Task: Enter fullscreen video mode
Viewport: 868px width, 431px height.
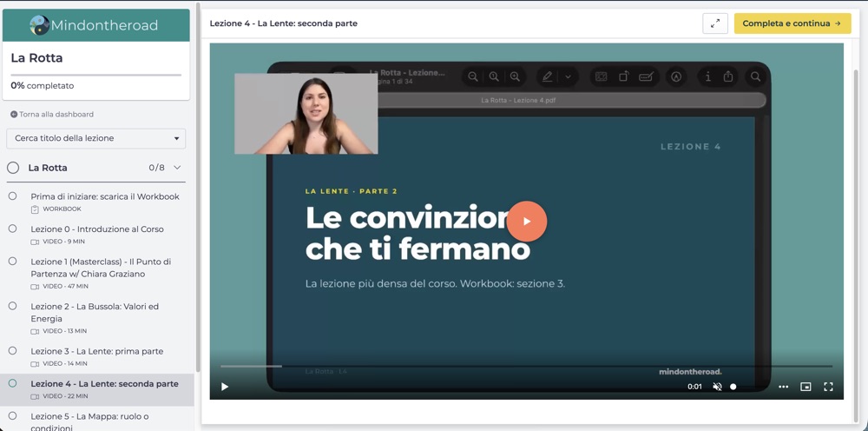Action: (828, 387)
